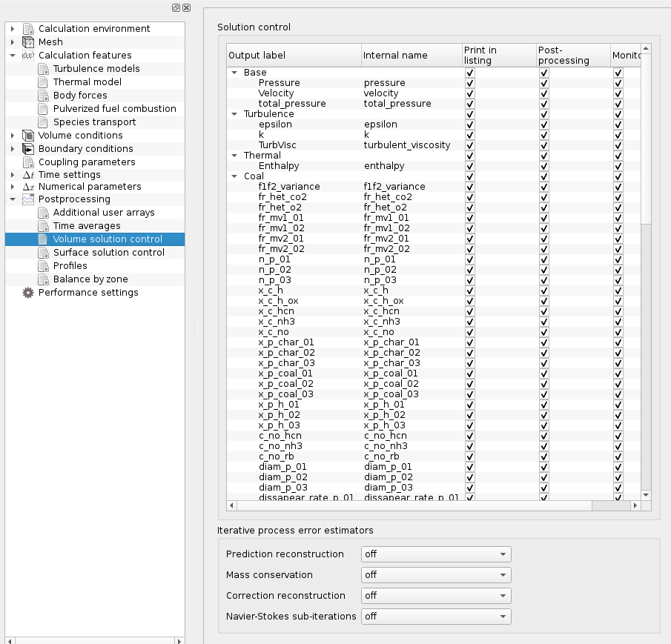
Task: Click the Profiles page icon
Action: click(x=43, y=265)
